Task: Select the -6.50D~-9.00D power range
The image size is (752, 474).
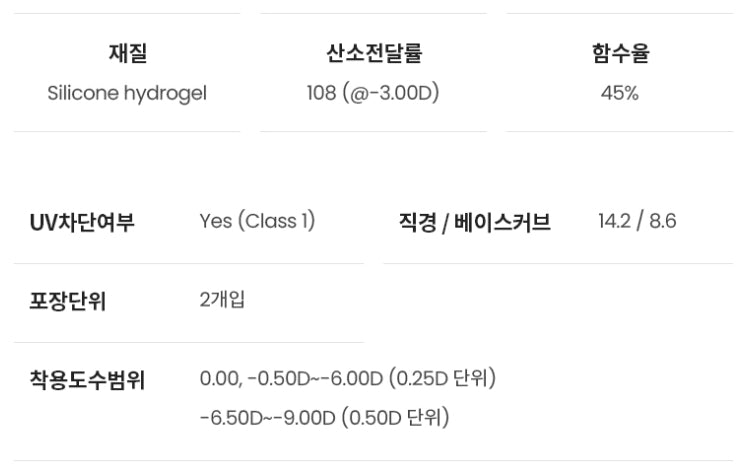Action: click(x=267, y=417)
